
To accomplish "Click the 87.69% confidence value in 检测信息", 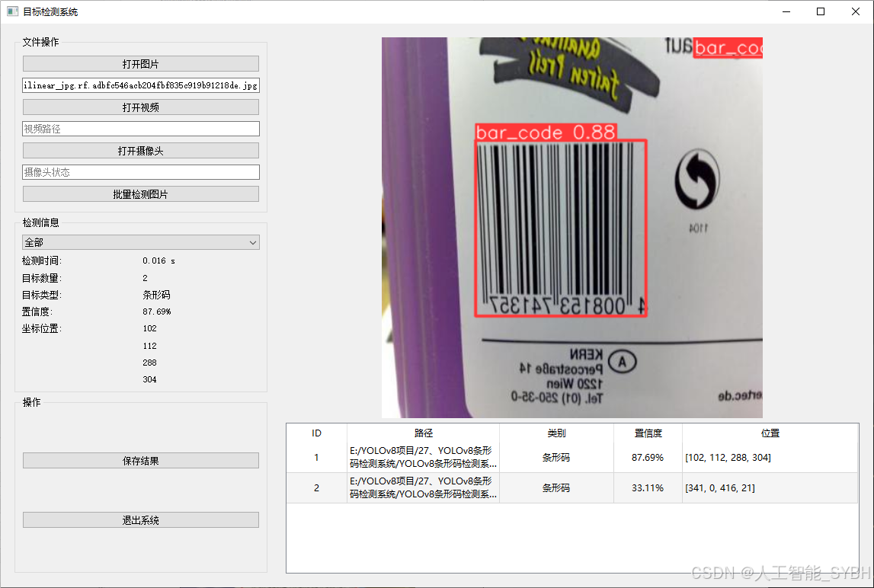I will point(157,312).
